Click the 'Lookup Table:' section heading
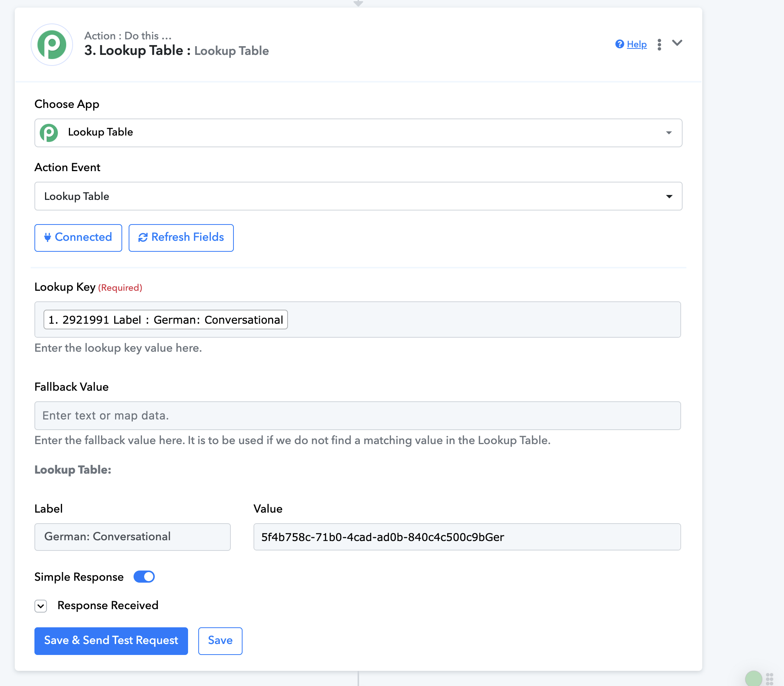Image resolution: width=784 pixels, height=686 pixels. (x=73, y=470)
